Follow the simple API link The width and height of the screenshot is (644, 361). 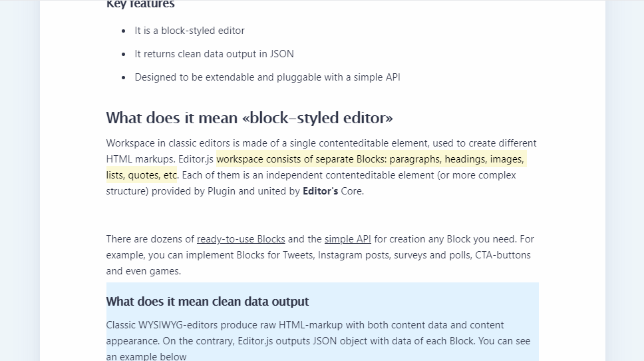click(347, 239)
